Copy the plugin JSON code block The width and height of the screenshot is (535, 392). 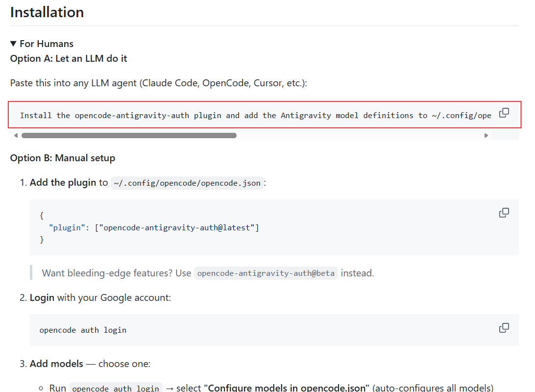click(x=504, y=213)
